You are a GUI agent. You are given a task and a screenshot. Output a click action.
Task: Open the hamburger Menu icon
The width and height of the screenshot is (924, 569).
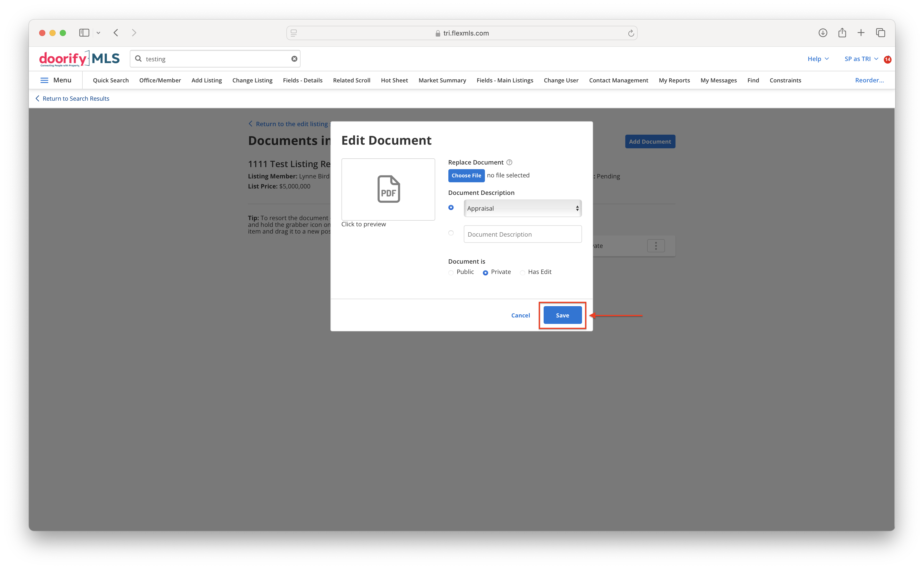pos(44,80)
